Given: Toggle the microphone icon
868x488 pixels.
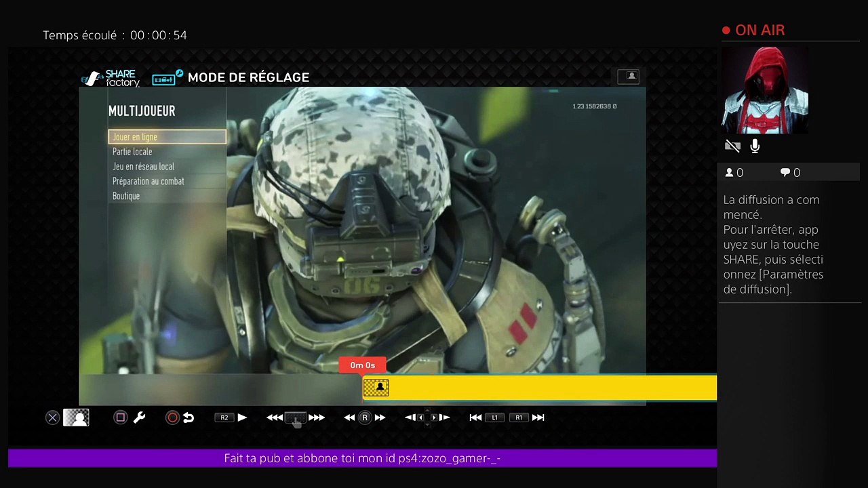Looking at the screenshot, I should pos(755,146).
